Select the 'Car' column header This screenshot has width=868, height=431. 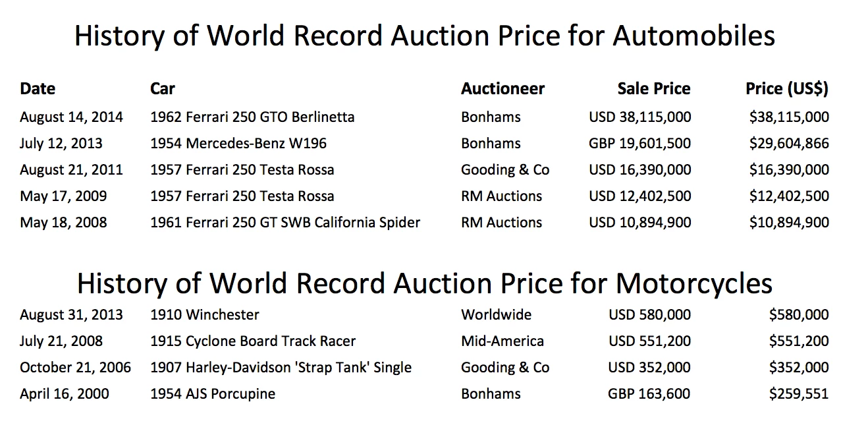click(x=163, y=88)
